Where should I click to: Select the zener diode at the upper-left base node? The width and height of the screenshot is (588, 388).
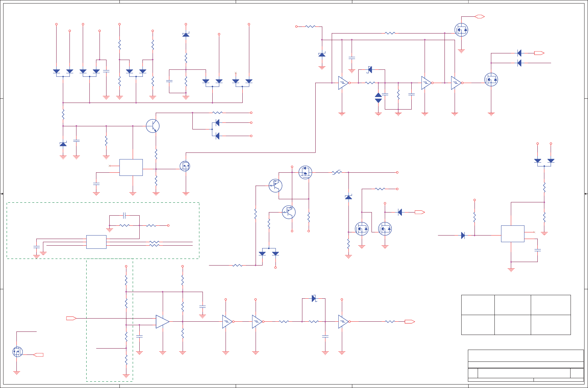click(x=63, y=144)
